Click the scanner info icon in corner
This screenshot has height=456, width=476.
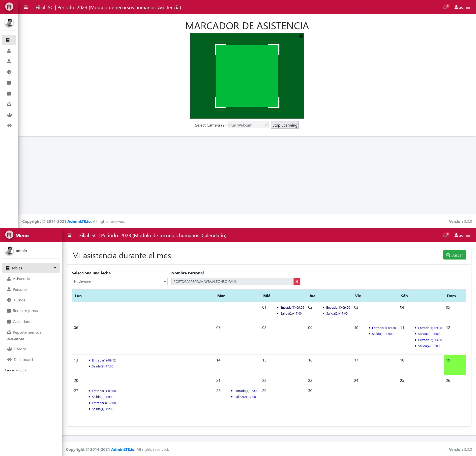click(x=301, y=36)
